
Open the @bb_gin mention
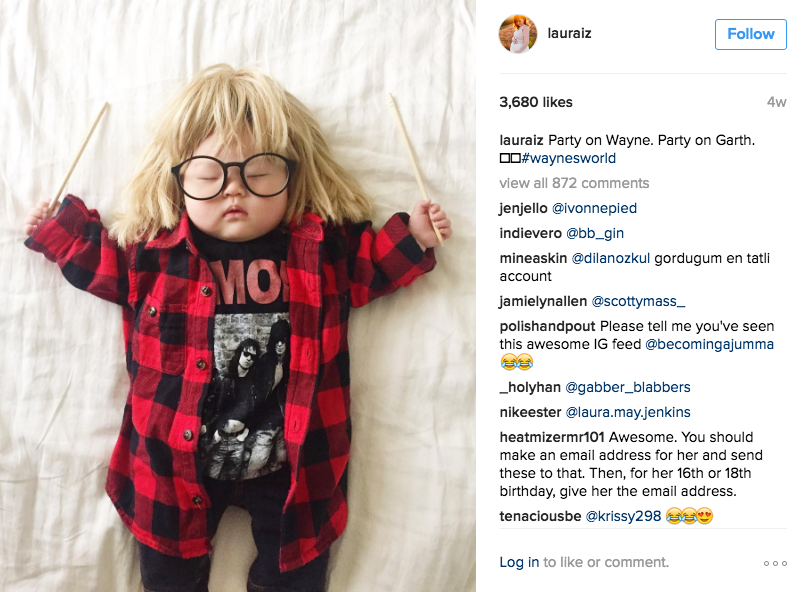(x=595, y=233)
